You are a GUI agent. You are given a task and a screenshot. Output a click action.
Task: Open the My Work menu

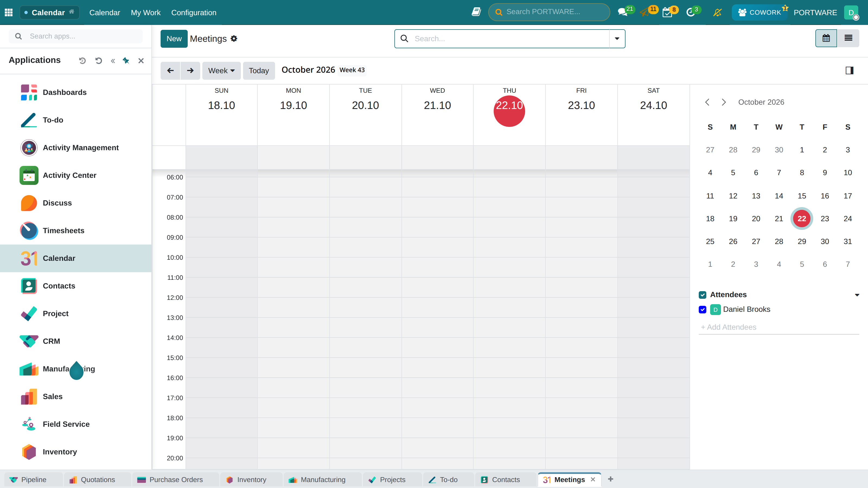point(146,12)
